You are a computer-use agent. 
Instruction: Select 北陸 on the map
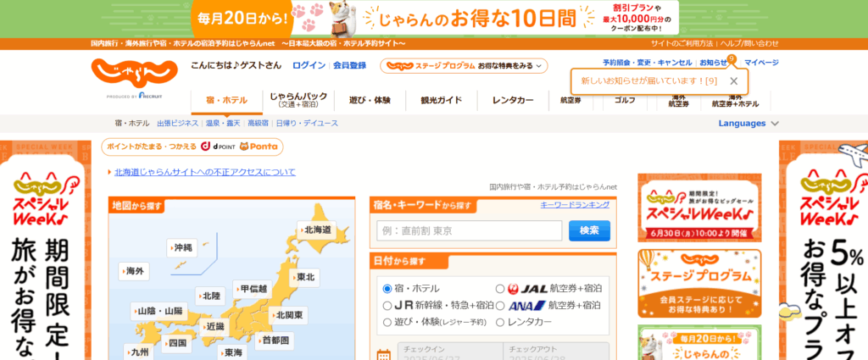point(211,296)
